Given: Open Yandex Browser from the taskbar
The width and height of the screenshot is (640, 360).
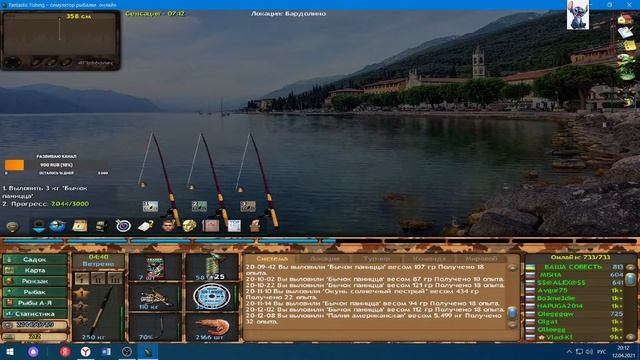Looking at the screenshot, I should (85, 351).
